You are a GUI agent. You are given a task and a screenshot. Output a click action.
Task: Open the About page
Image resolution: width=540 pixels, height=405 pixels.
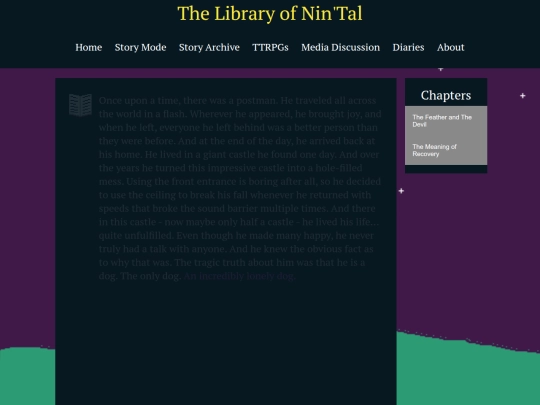tap(450, 48)
